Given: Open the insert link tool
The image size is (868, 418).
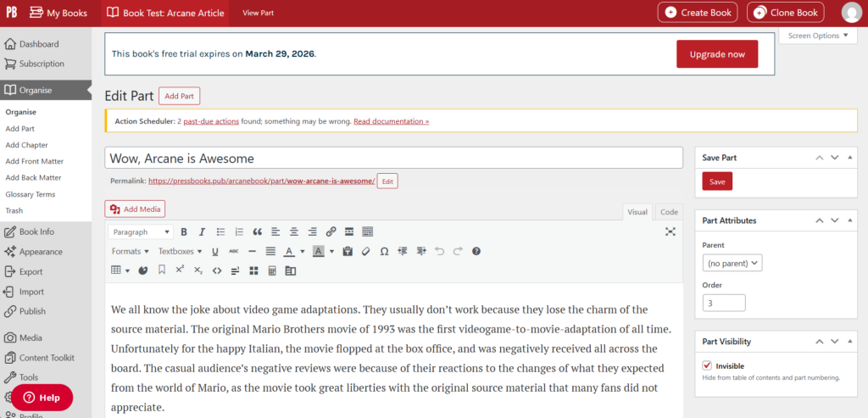Looking at the screenshot, I should click(331, 232).
